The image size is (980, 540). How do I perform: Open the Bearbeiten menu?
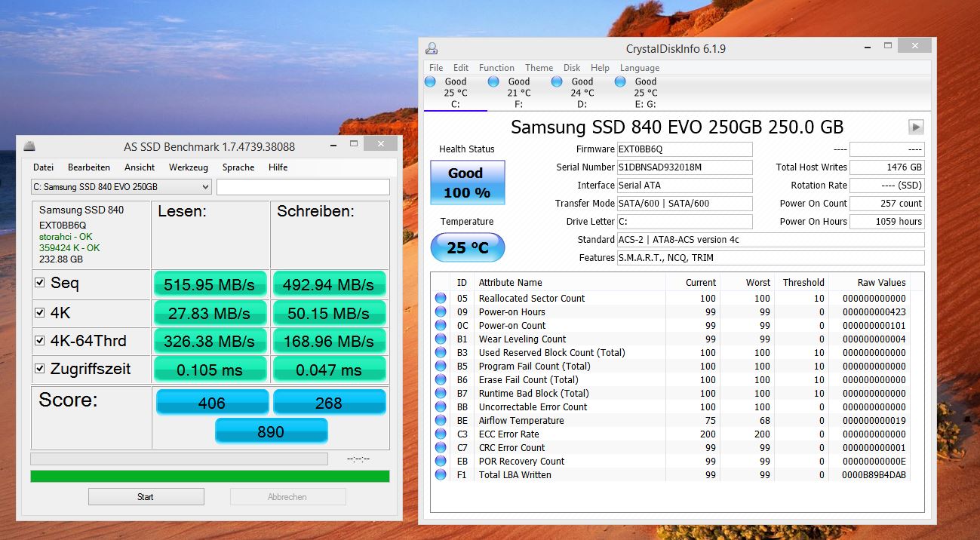[89, 167]
